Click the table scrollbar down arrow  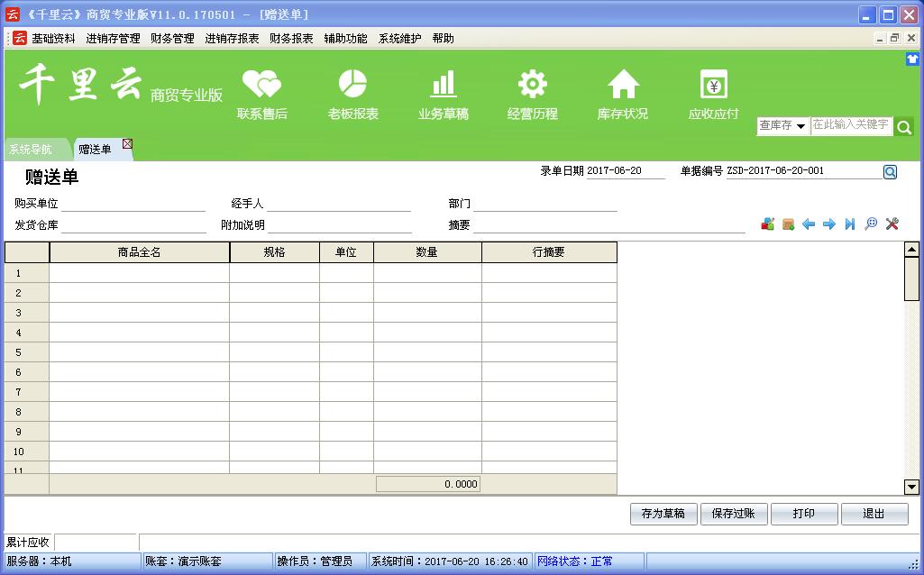tap(911, 487)
